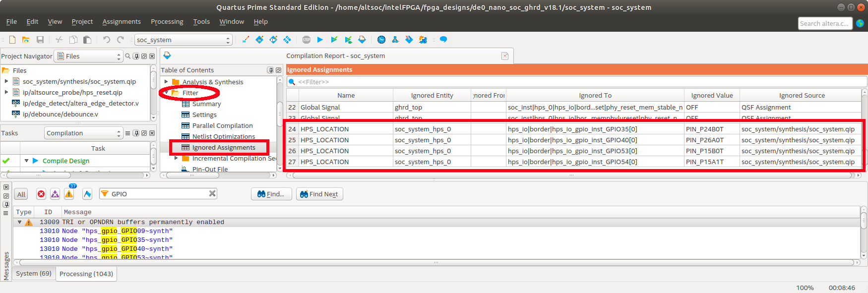Click the Find Next button

(x=319, y=194)
